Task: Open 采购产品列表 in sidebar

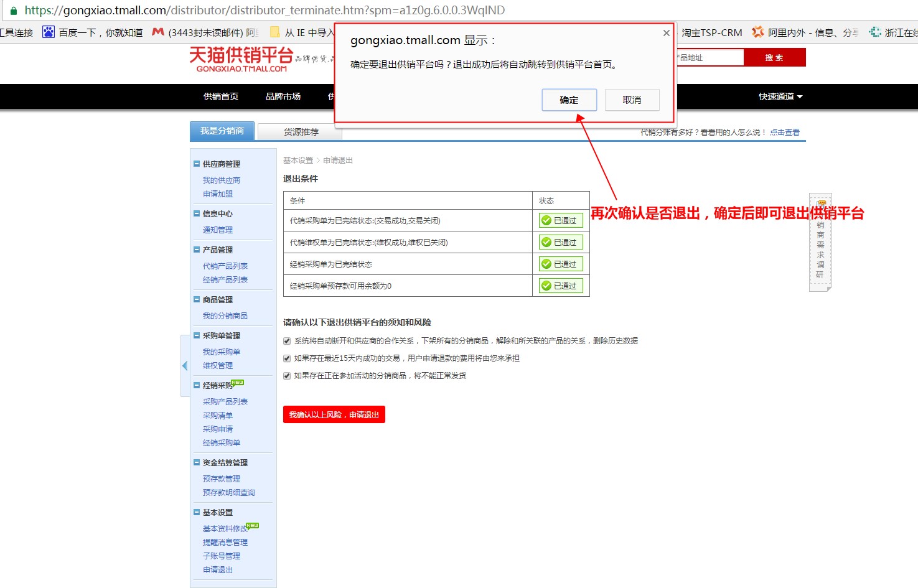Action: [225, 401]
